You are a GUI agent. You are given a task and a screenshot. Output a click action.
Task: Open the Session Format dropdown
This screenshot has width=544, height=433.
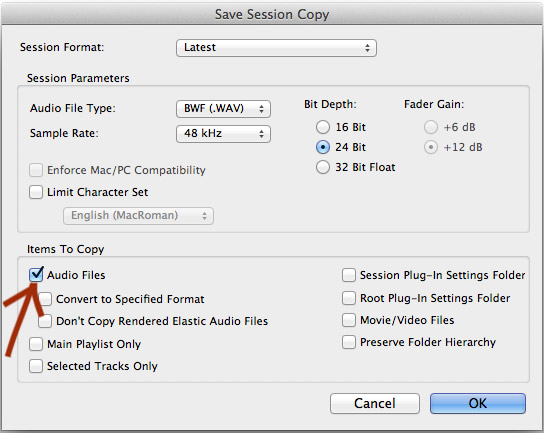[x=276, y=48]
